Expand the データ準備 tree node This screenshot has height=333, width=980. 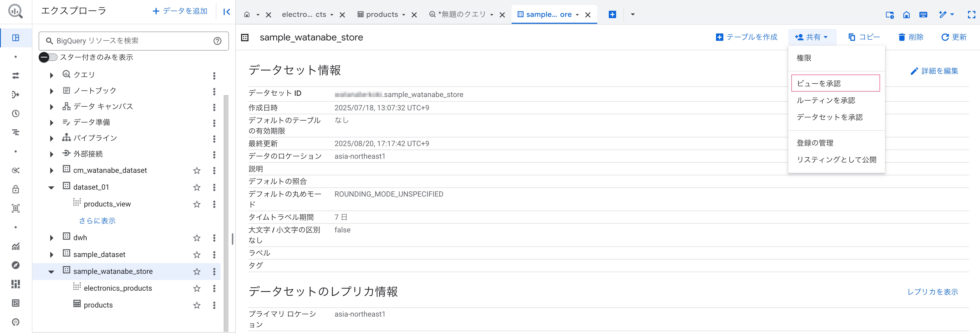51,123
